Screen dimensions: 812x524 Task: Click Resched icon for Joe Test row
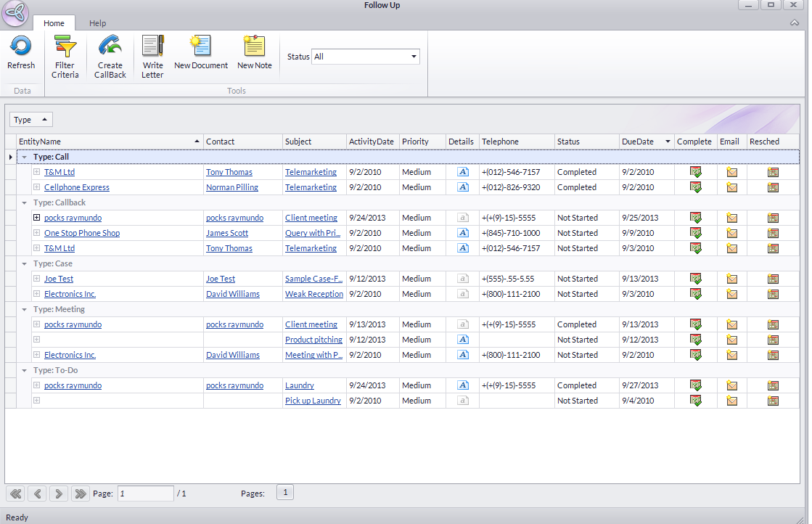tap(773, 279)
